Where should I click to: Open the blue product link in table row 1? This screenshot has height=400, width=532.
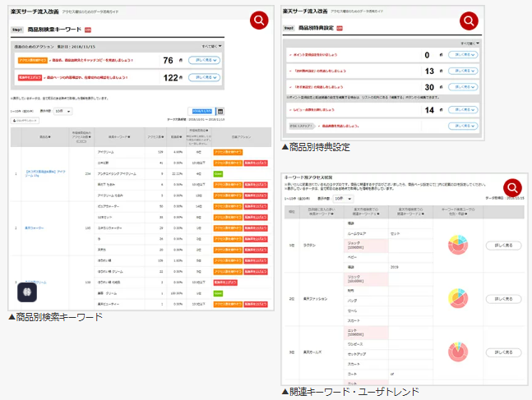(45, 173)
